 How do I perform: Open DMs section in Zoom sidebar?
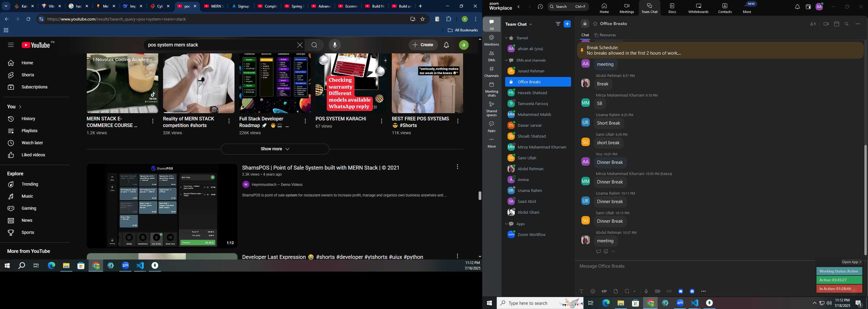pyautogui.click(x=492, y=56)
